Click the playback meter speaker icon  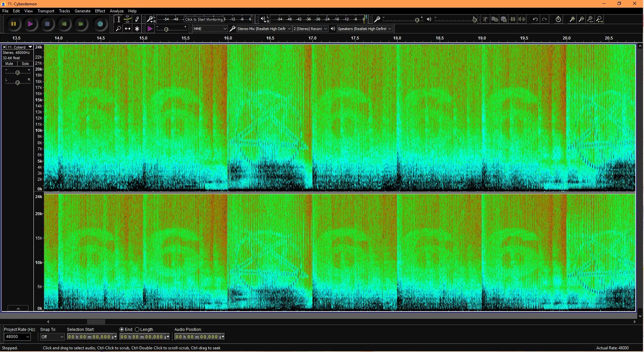263,19
